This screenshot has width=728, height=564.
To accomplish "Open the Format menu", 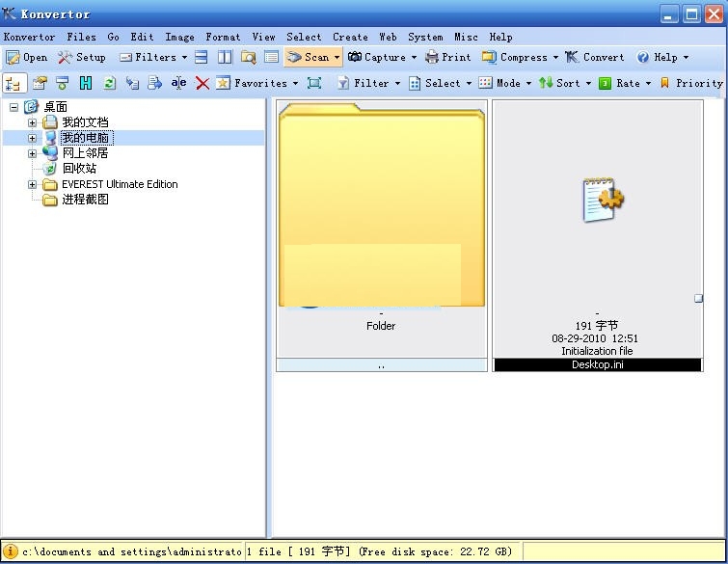I will [223, 37].
